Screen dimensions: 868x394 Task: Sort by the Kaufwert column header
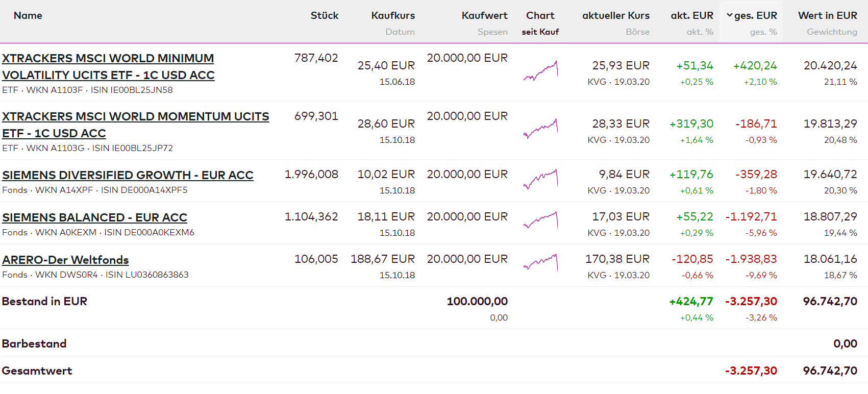coord(484,15)
